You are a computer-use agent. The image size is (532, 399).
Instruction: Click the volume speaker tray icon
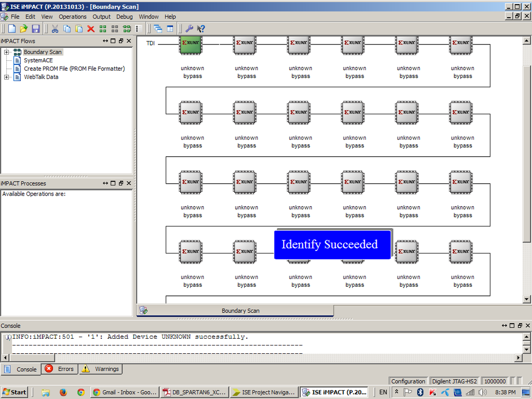[x=482, y=392]
